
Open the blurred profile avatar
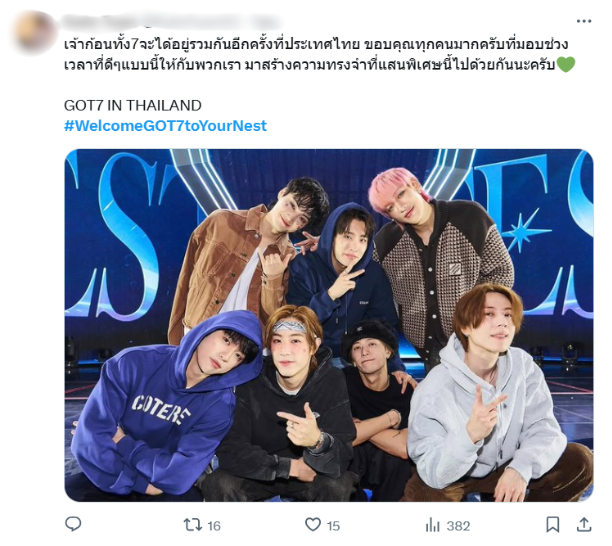coord(33,33)
